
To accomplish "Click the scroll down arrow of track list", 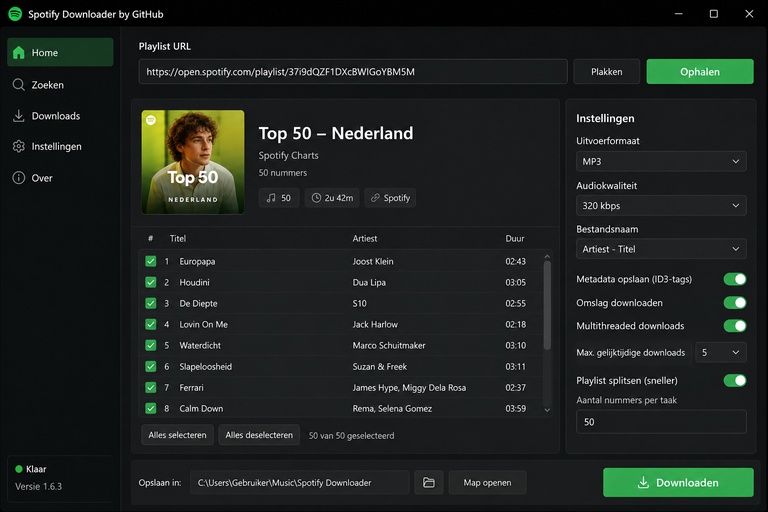I will point(547,410).
